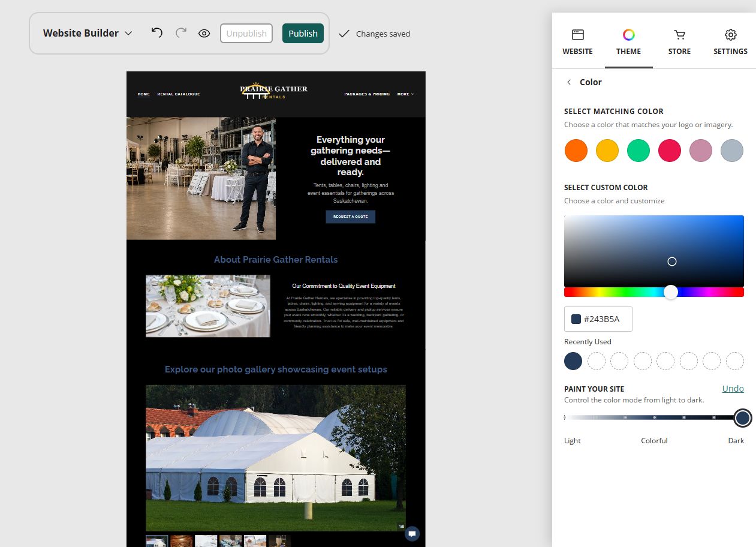The height and width of the screenshot is (547, 756).
Task: Click the chat bubble icon in preview
Action: click(x=412, y=534)
